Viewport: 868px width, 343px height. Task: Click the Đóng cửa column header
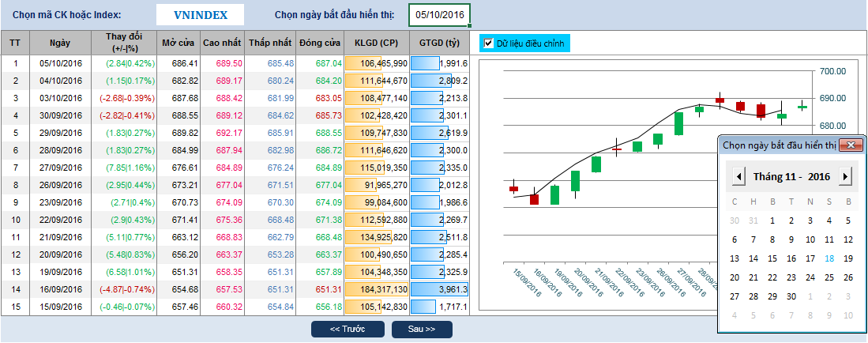[320, 43]
